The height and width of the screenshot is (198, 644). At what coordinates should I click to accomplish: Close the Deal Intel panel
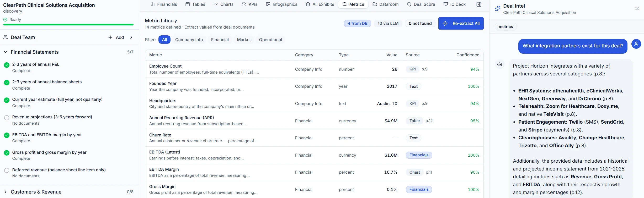pos(637,9)
